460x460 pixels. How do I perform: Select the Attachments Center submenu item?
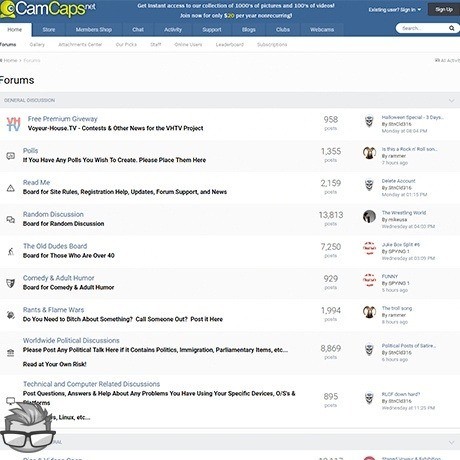[80, 44]
